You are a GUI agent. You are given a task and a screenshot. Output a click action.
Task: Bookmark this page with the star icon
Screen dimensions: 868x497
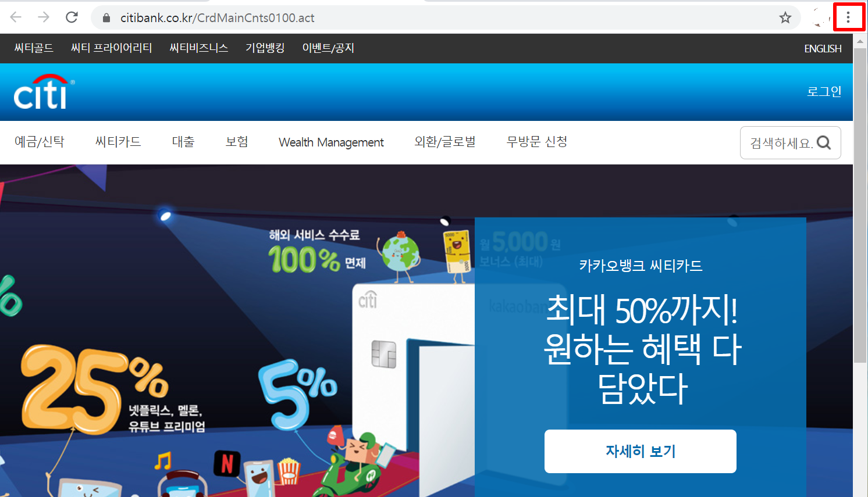pyautogui.click(x=785, y=17)
